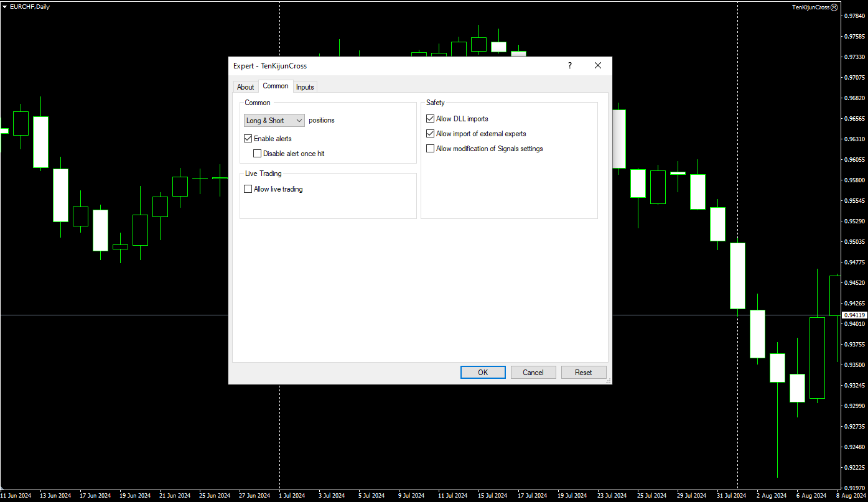Open the Inputs tab
The image size is (868, 502).
pos(305,87)
